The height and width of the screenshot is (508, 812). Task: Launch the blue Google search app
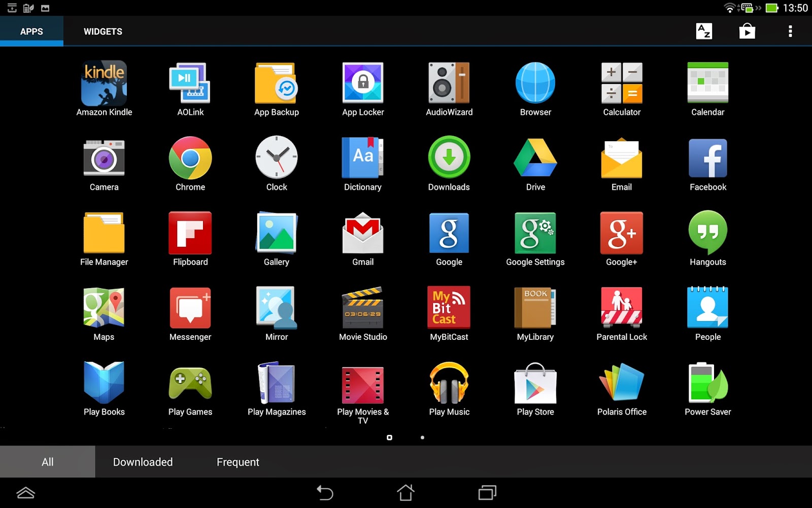coord(449,239)
